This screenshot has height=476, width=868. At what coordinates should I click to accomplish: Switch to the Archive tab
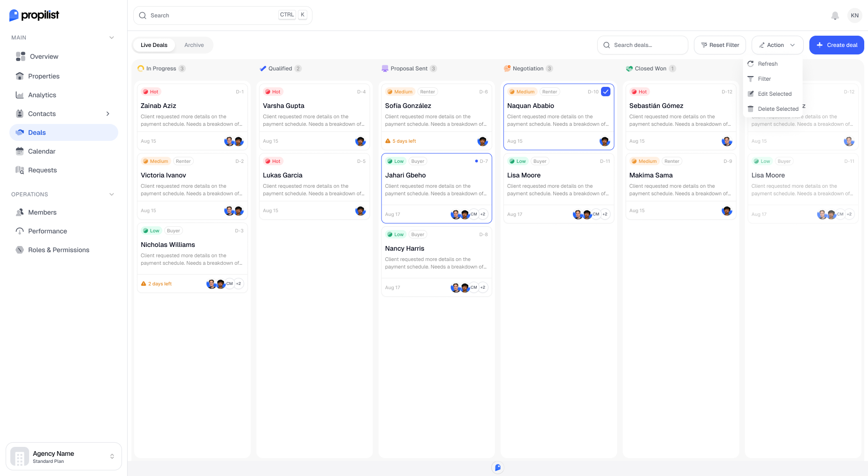tap(194, 45)
